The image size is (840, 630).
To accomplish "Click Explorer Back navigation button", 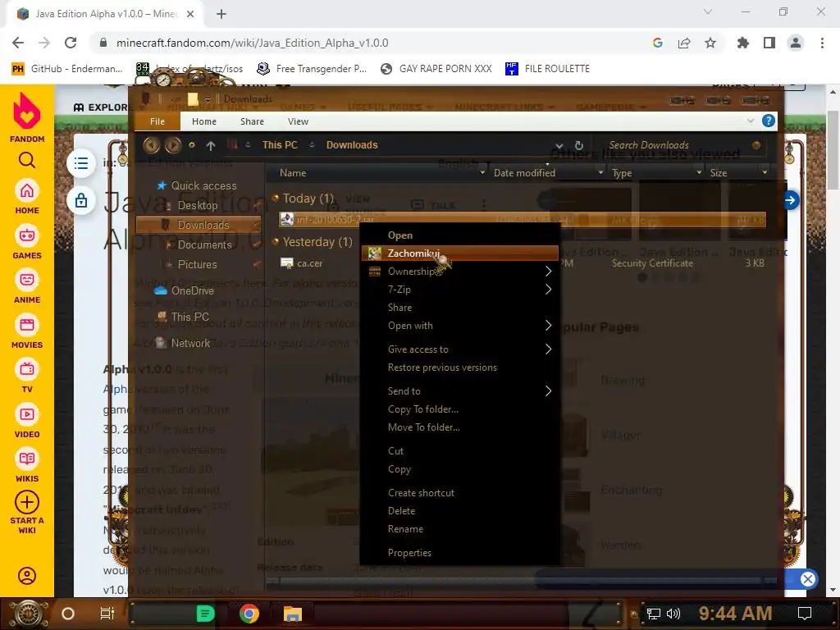I will click(152, 144).
